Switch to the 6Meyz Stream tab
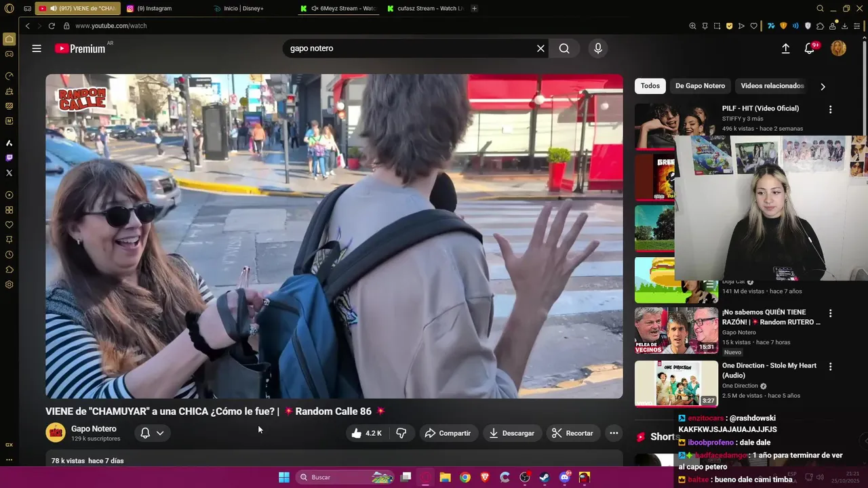Screen dimensions: 868x488 (x=338, y=9)
